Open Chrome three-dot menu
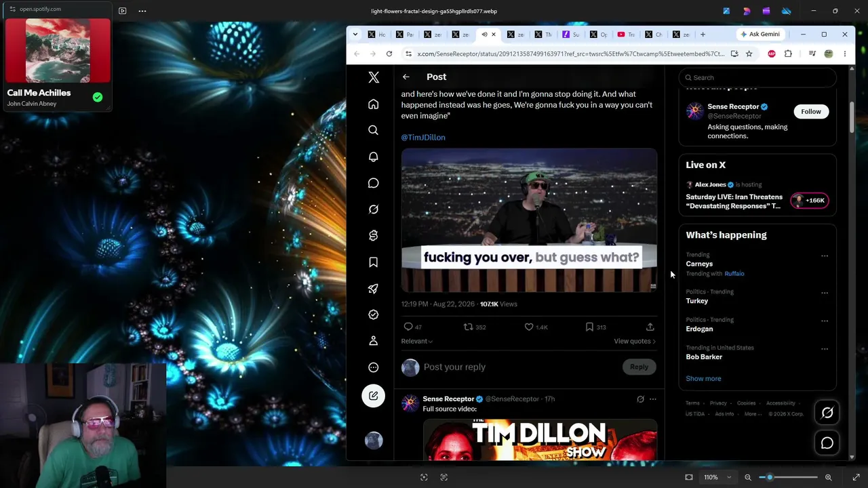This screenshot has width=868, height=488. [844, 54]
